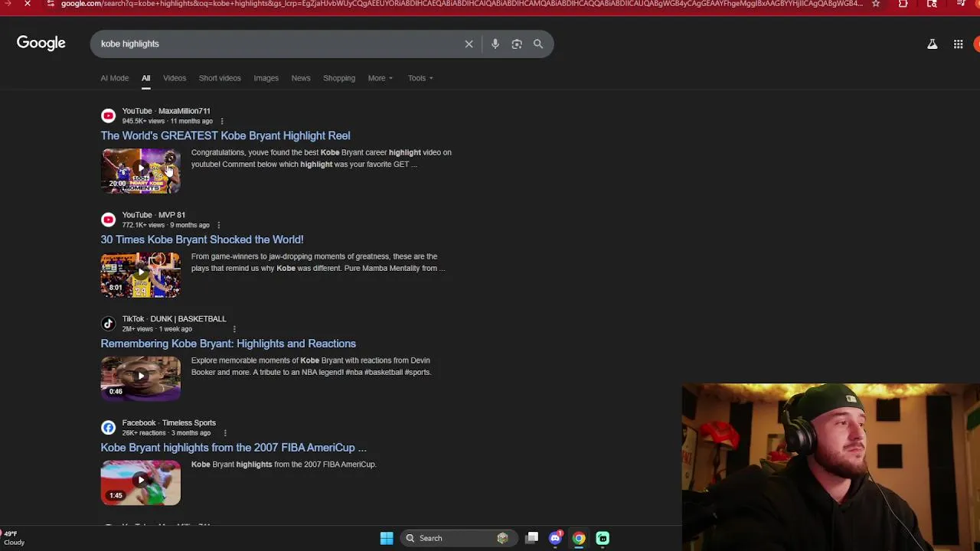Stop page loading in the browser
Viewport: 980px width, 551px height.
click(x=27, y=4)
